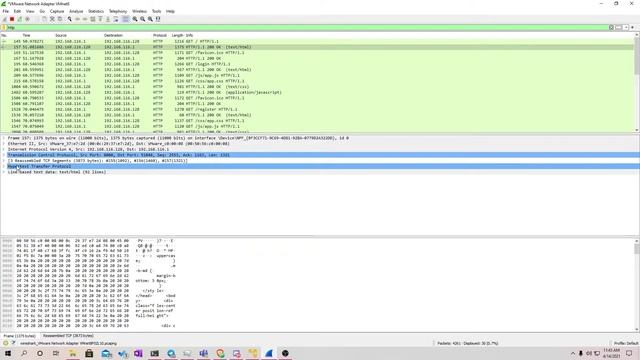Open the OneNote taskbar icon

pyautogui.click(x=138, y=353)
